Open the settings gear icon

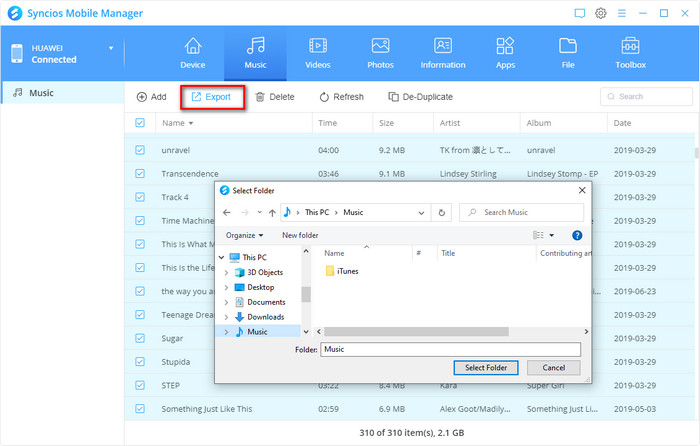601,13
